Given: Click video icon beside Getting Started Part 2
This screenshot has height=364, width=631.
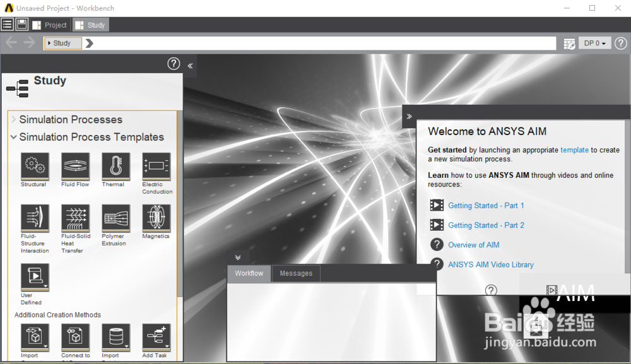Looking at the screenshot, I should pyautogui.click(x=437, y=225).
